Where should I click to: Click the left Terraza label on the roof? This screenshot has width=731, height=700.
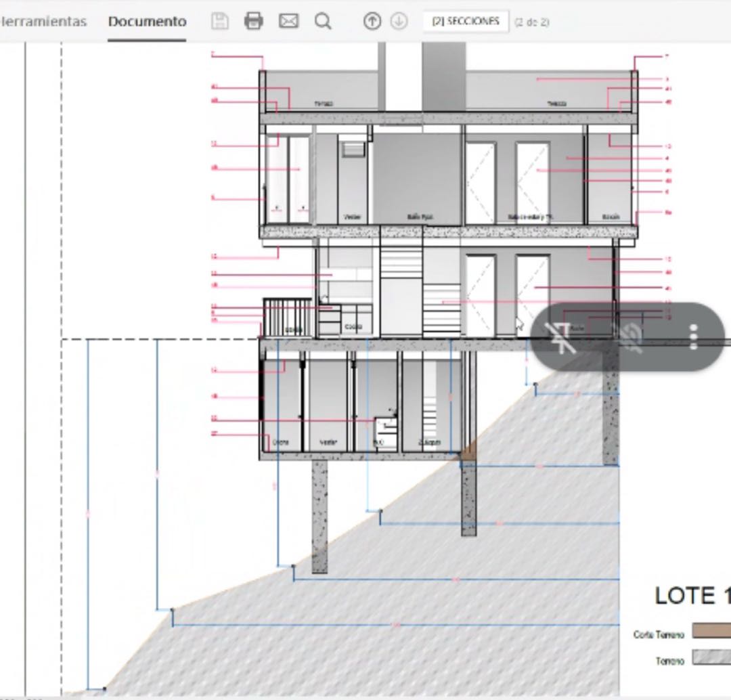pos(324,104)
